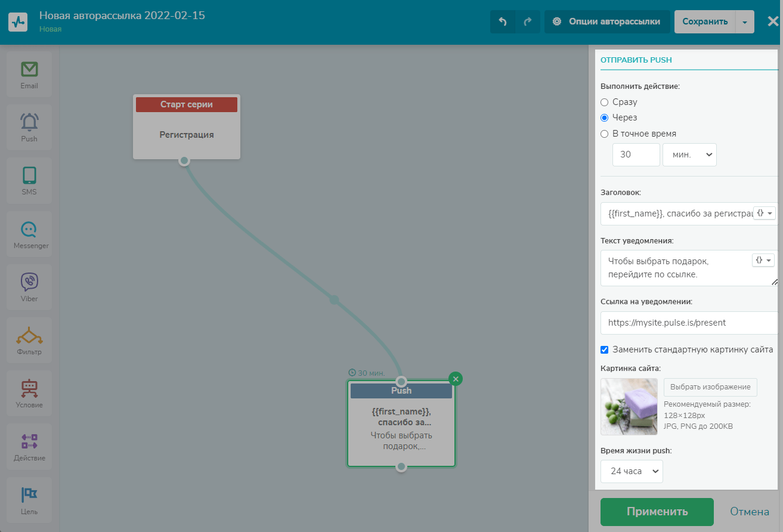Select the SMS phone icon

[29, 176]
